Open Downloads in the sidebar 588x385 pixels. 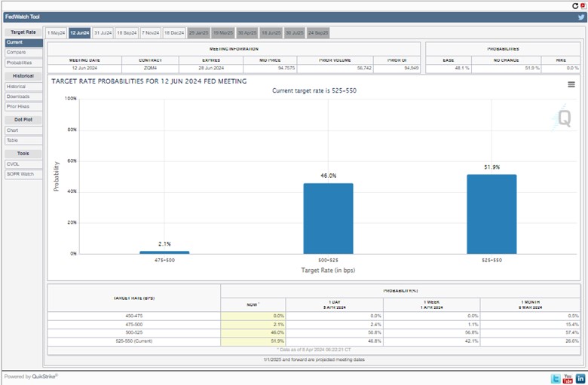pos(23,96)
